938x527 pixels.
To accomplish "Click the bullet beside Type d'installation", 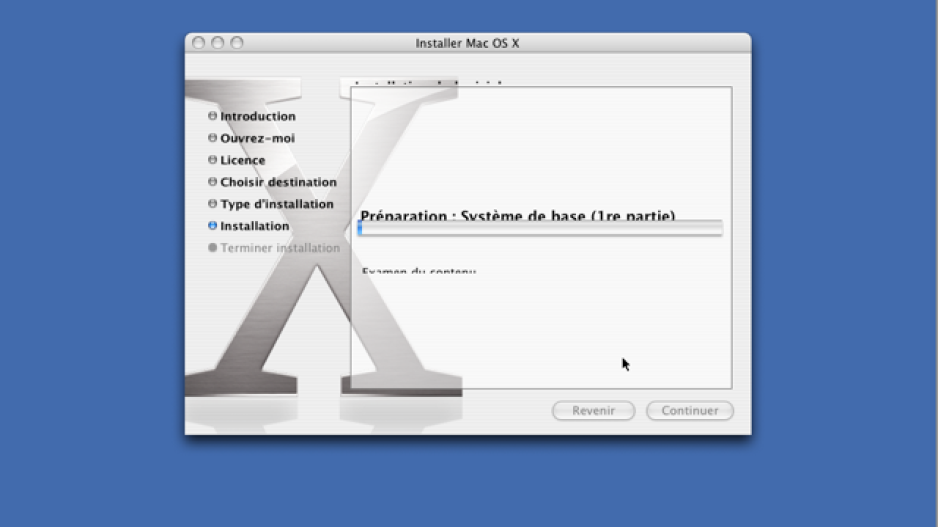I will (212, 204).
